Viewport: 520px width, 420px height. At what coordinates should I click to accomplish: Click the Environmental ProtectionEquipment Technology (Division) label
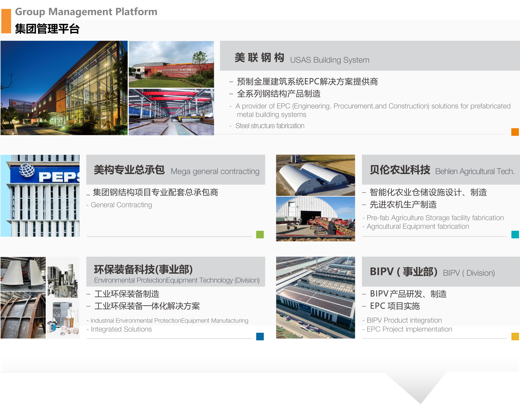coord(177,280)
